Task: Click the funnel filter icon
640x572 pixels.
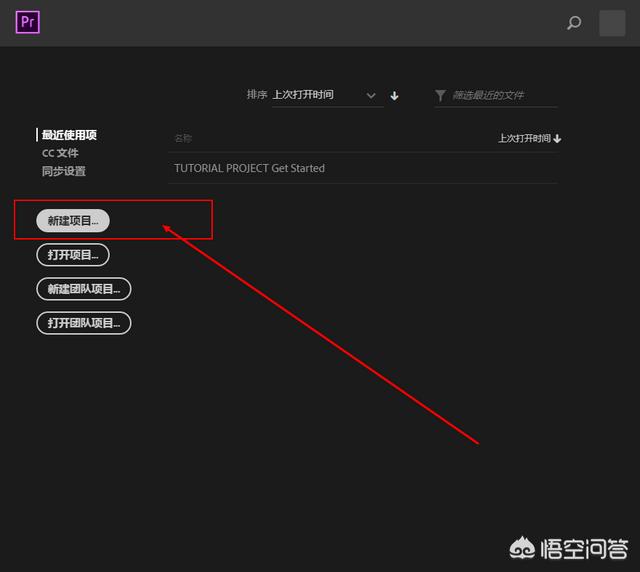Action: (441, 96)
